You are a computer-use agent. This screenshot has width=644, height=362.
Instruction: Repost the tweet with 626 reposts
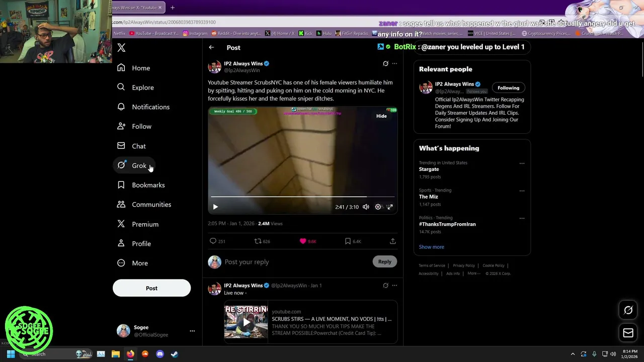262,241
